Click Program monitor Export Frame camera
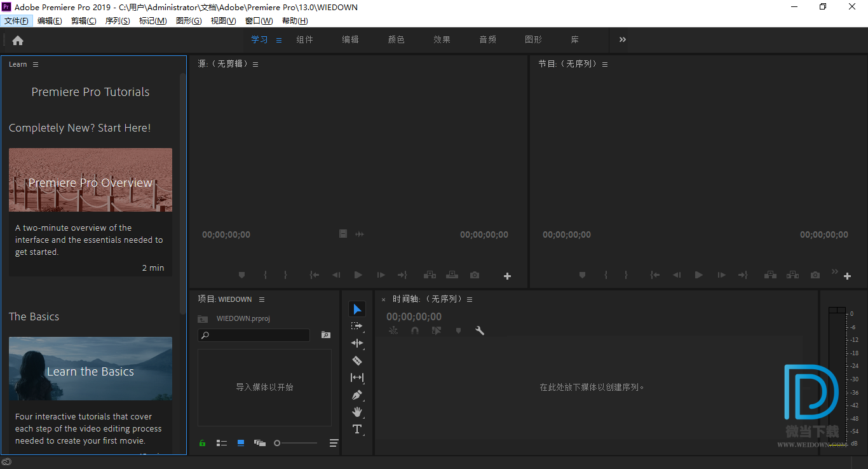868x469 pixels. [x=815, y=275]
